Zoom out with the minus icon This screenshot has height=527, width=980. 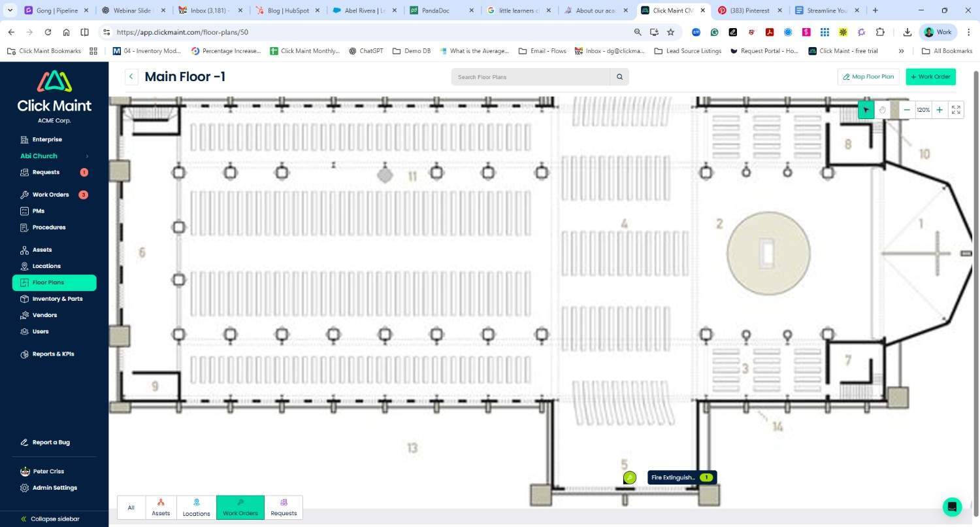point(907,109)
